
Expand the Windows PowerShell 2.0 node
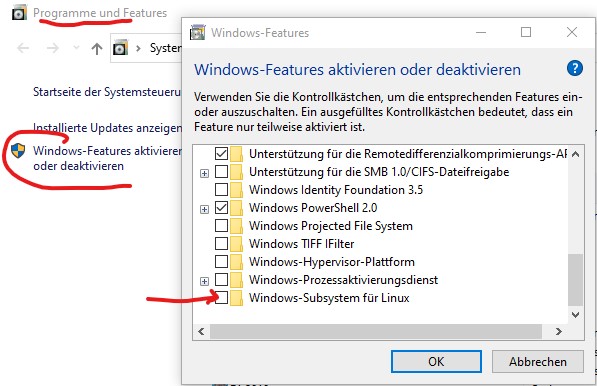[x=204, y=209]
